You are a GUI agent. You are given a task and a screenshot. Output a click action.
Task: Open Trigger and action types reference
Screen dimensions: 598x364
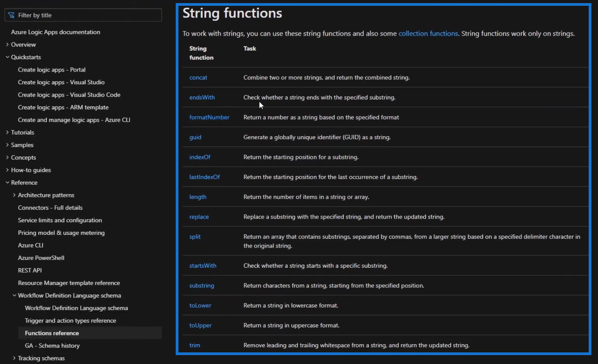[x=70, y=321]
